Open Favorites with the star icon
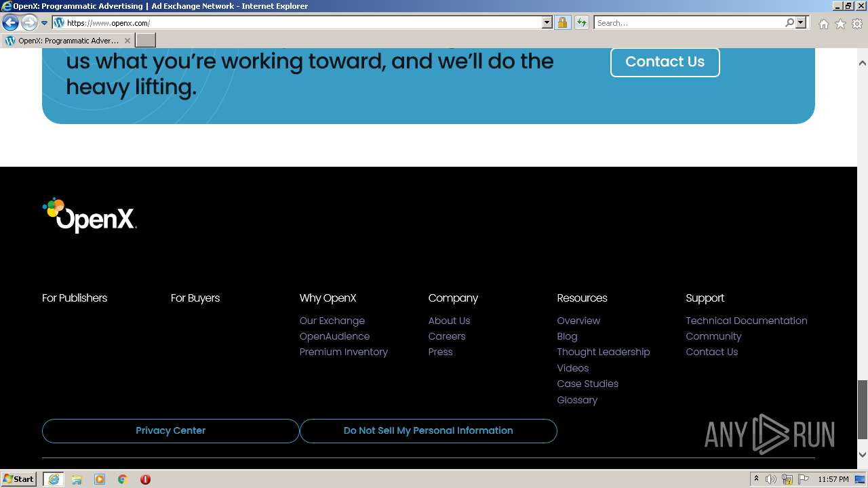 pos(840,24)
